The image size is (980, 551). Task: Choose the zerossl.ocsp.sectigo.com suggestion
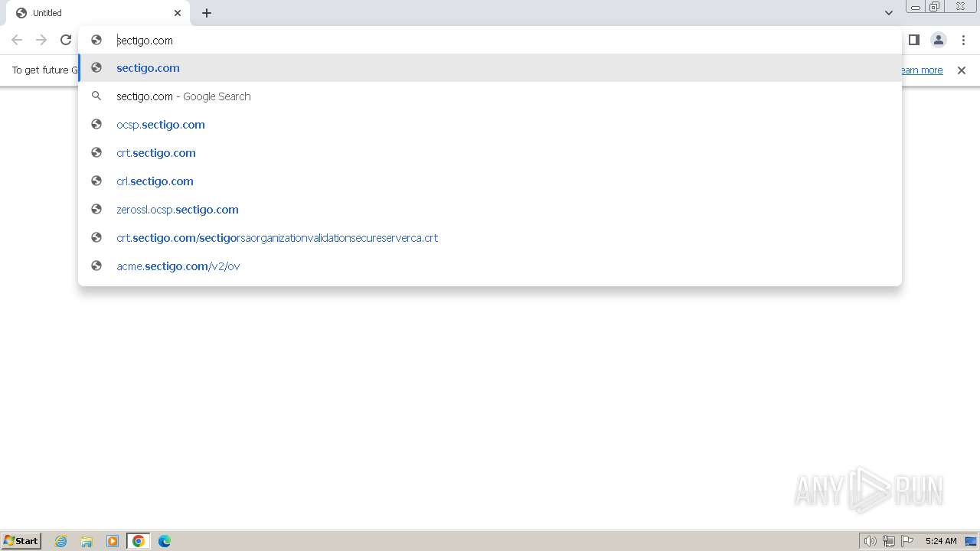tap(490, 210)
